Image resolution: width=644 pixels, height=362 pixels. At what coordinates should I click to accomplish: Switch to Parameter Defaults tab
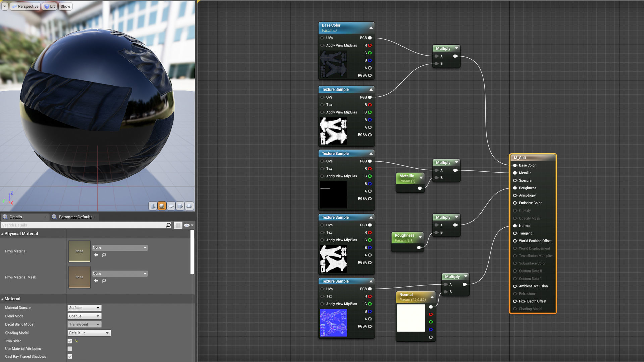click(x=75, y=217)
